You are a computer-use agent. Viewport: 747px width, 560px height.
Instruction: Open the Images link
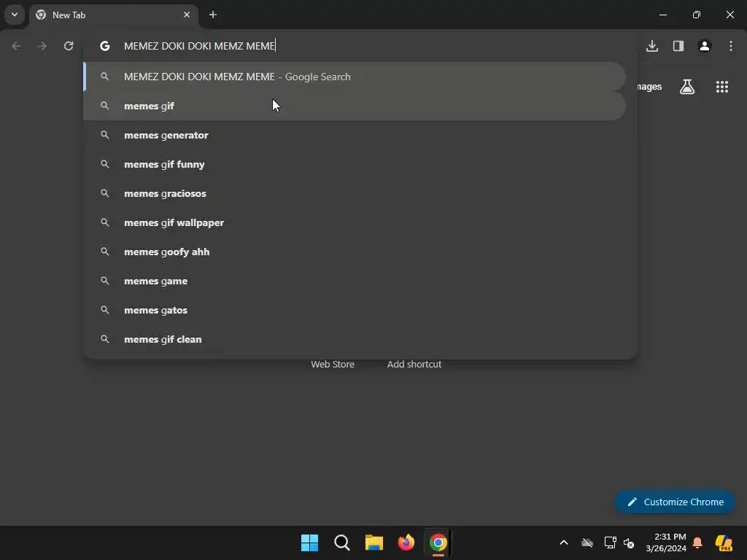coord(649,87)
